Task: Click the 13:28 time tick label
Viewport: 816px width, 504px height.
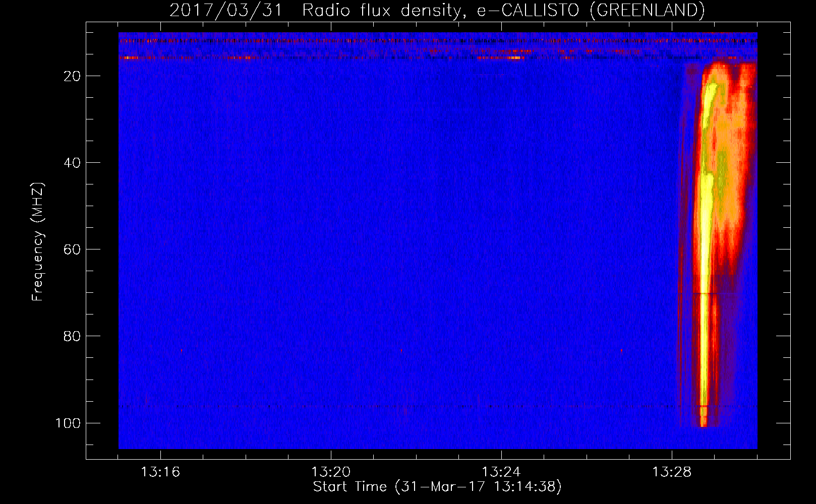Action: click(672, 472)
